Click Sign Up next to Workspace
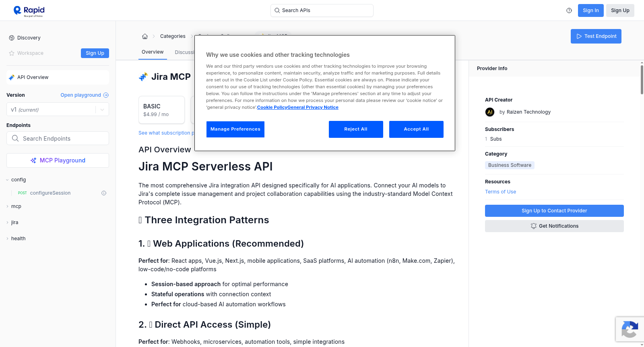This screenshot has height=347, width=644. (95, 53)
